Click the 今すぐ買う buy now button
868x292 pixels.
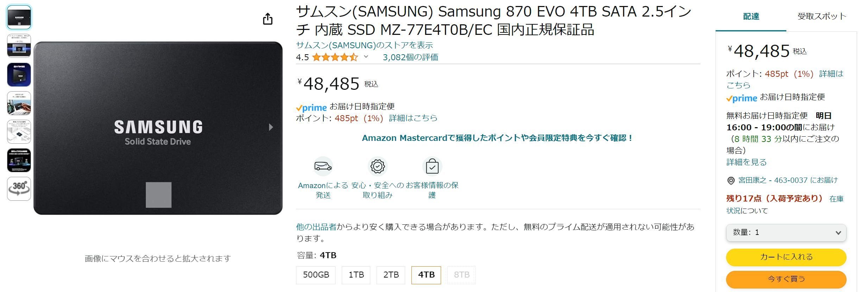pyautogui.click(x=786, y=279)
